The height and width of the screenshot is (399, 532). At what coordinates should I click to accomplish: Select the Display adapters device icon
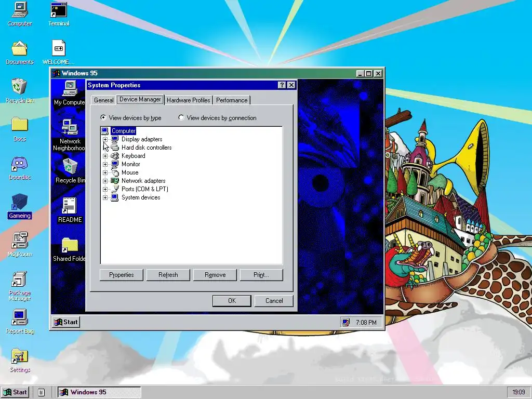click(x=115, y=139)
